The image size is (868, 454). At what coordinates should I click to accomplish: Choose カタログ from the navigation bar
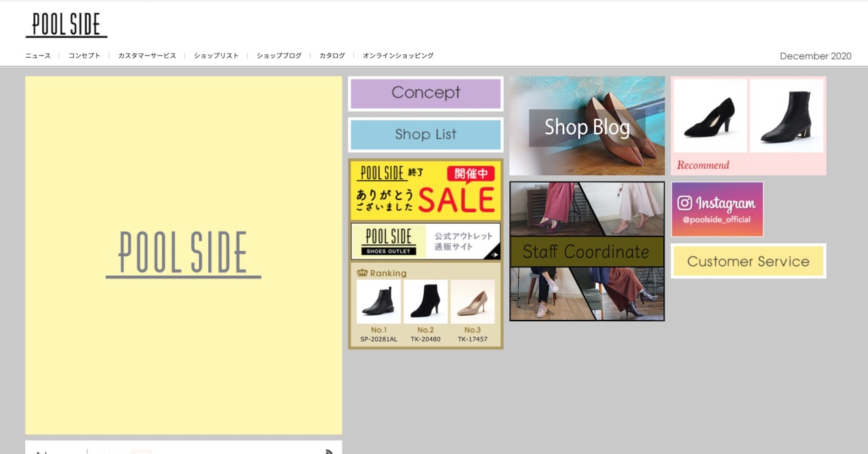pyautogui.click(x=332, y=56)
